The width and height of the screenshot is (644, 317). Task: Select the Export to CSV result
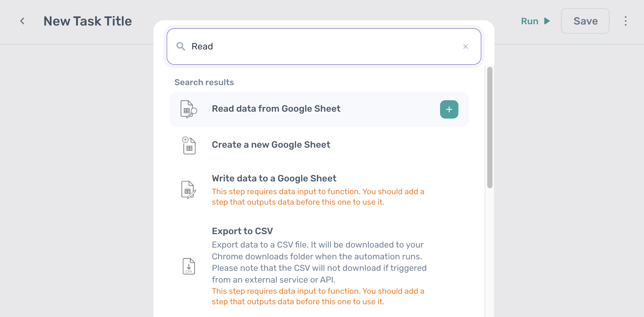[242, 231]
